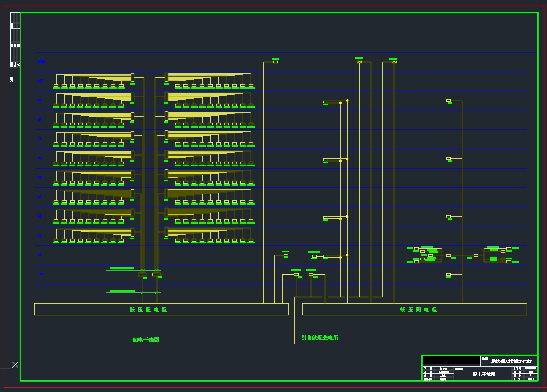The height and width of the screenshot is (392, 547).
Task: Click the vertical white text in left margin
Action: 12,79
